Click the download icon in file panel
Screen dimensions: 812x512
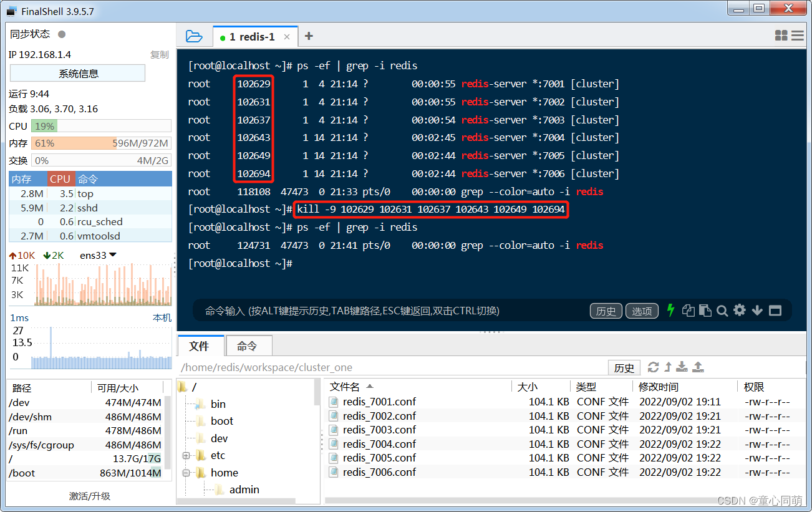click(682, 367)
